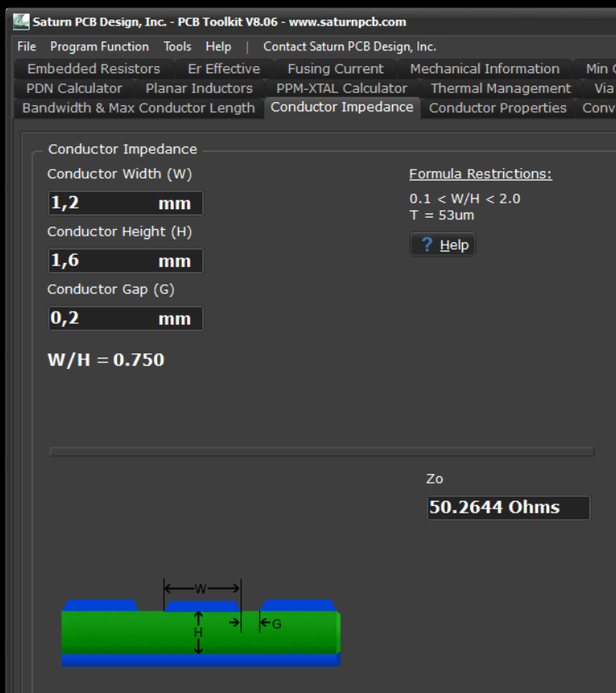Viewport: 616px width, 693px height.
Task: Click the 'T = 53um' text
Action: [441, 215]
